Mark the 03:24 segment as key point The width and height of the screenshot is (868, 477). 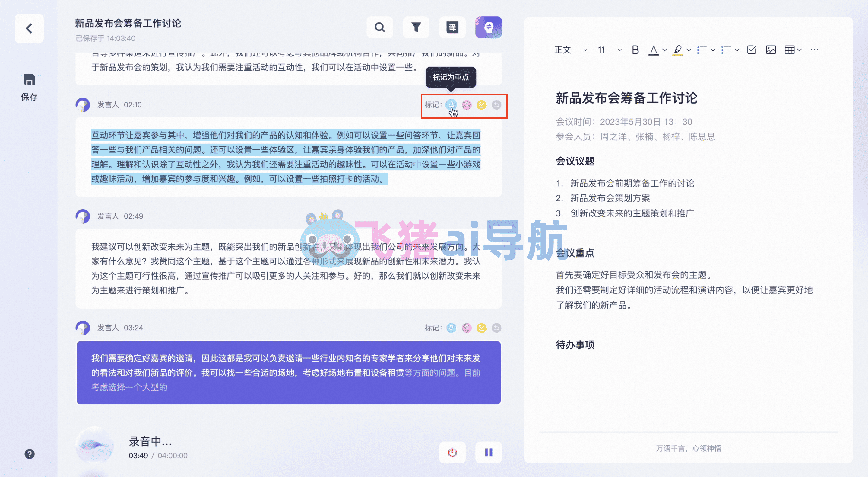pyautogui.click(x=451, y=328)
